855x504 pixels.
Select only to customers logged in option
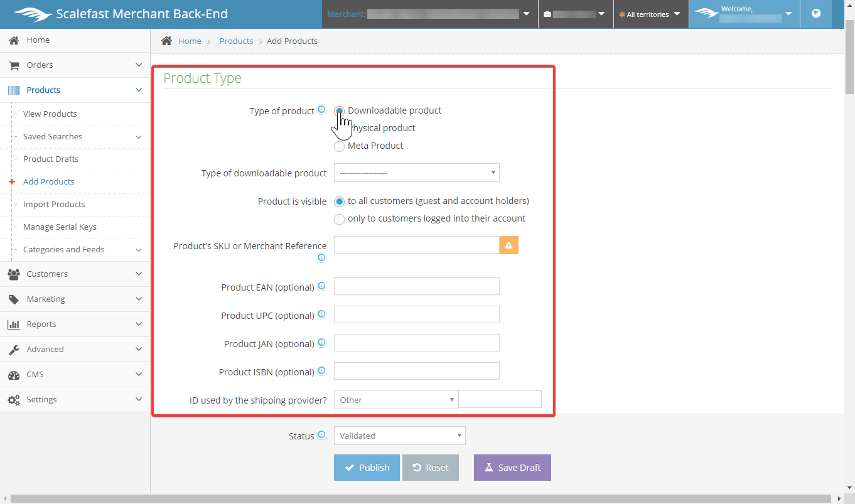340,219
